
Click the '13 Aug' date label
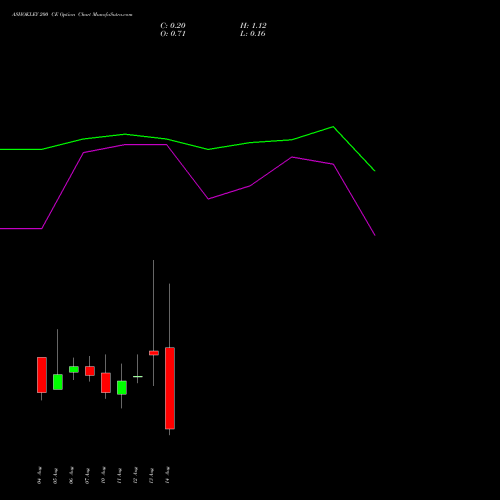point(151,475)
